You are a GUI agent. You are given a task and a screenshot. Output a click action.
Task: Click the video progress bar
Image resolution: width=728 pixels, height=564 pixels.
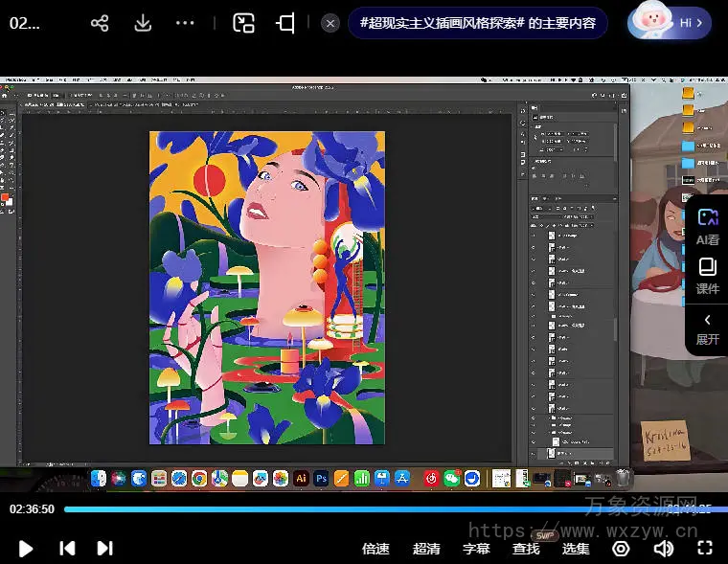pyautogui.click(x=383, y=509)
